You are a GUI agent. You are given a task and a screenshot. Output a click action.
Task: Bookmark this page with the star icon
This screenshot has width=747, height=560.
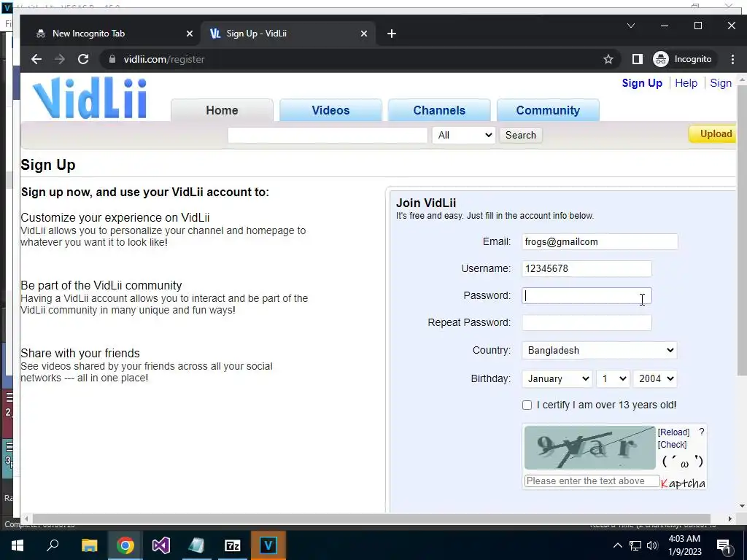tap(608, 59)
